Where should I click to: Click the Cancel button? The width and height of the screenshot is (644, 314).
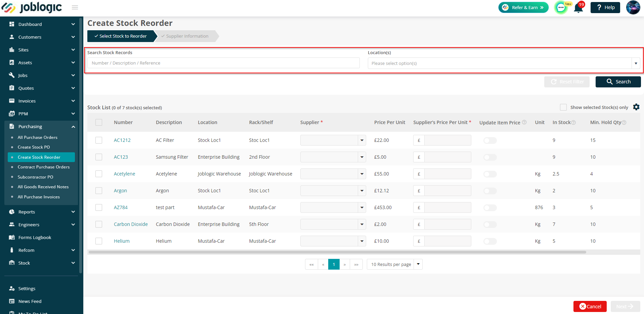click(x=590, y=306)
